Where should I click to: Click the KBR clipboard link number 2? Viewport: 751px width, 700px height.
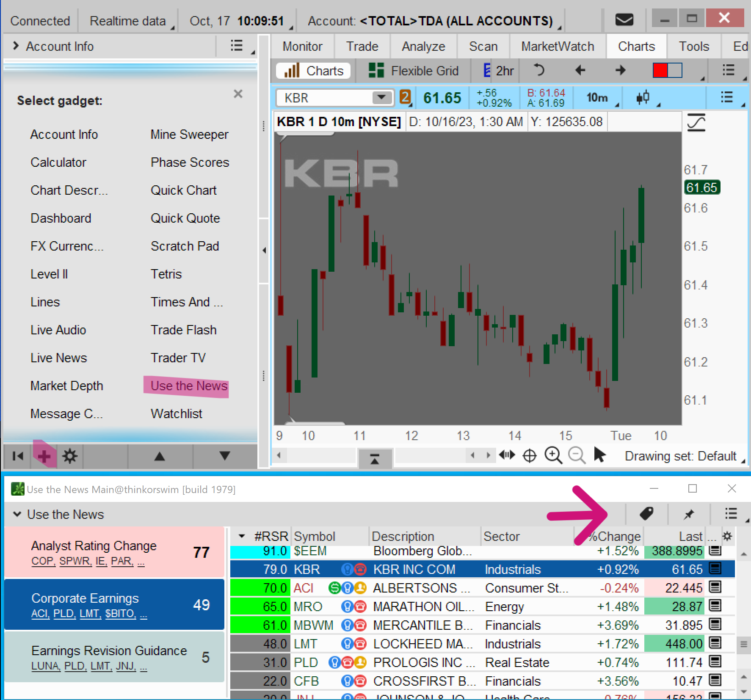405,98
